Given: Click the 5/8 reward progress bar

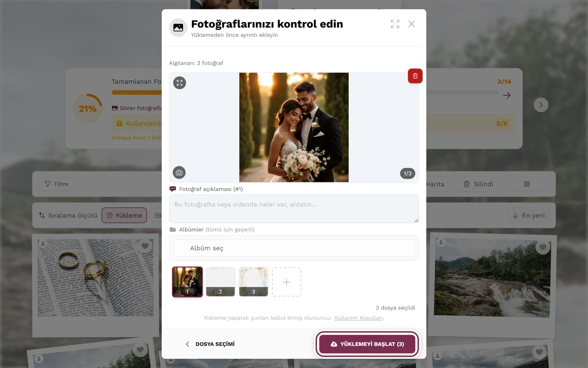Looking at the screenshot, I should 470,123.
